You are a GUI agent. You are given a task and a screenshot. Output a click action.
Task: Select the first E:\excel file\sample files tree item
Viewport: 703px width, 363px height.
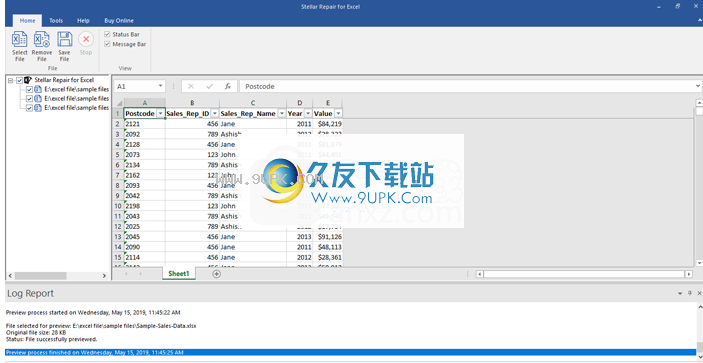pos(77,90)
